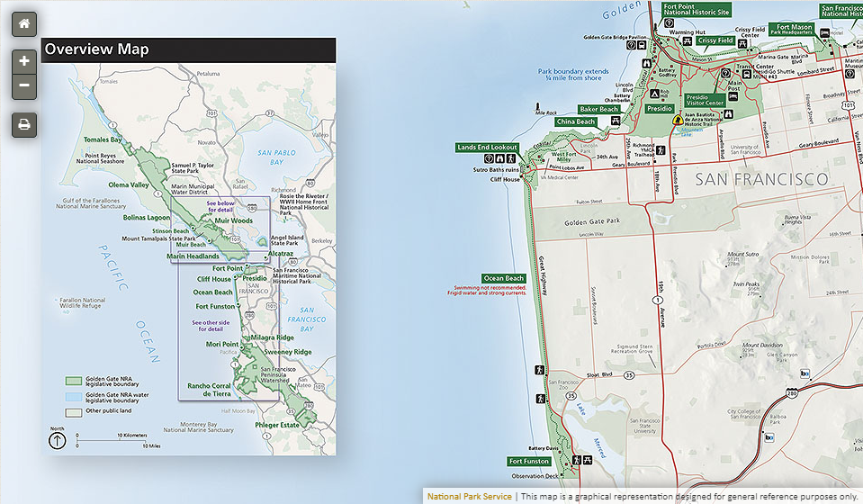Click the Presidio Visitor Center label
The image size is (863, 504).
click(705, 100)
